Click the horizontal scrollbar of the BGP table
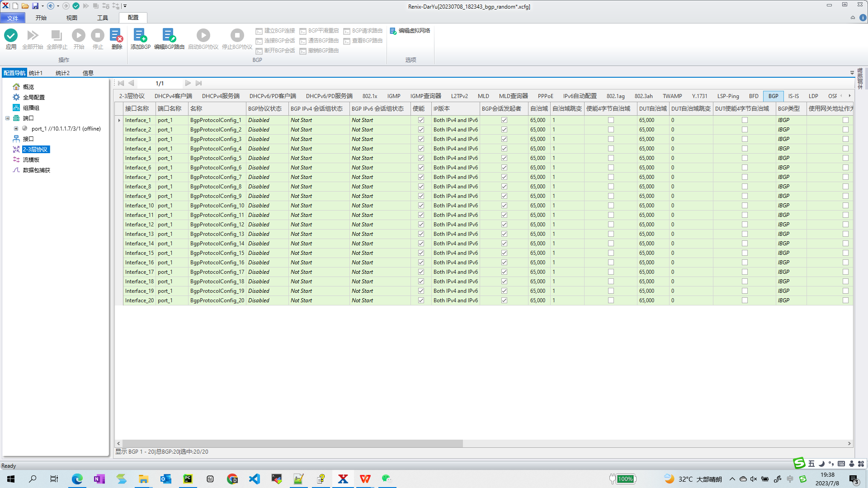Viewport: 868px width, 488px height. [292, 444]
